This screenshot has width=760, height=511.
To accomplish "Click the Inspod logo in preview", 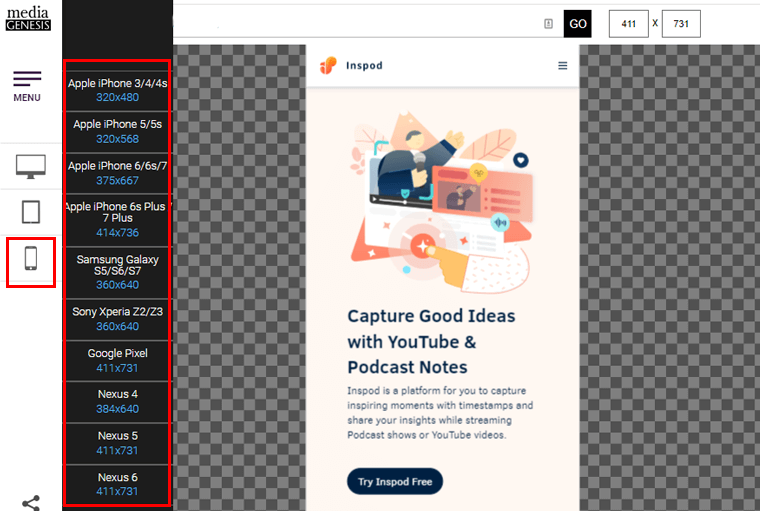I will [350, 66].
